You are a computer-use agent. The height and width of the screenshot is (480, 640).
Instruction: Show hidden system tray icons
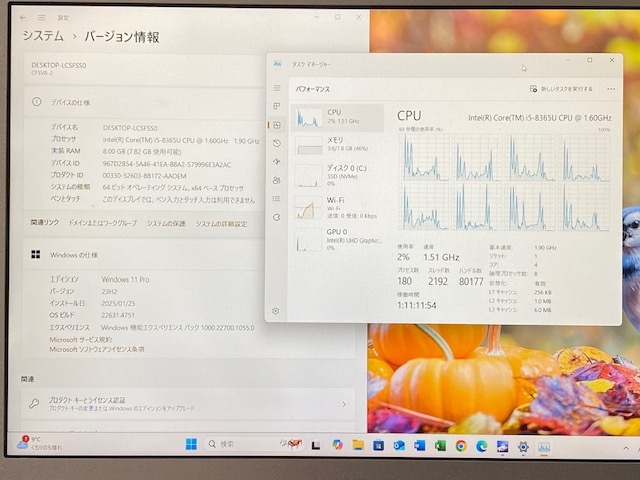tap(626, 448)
